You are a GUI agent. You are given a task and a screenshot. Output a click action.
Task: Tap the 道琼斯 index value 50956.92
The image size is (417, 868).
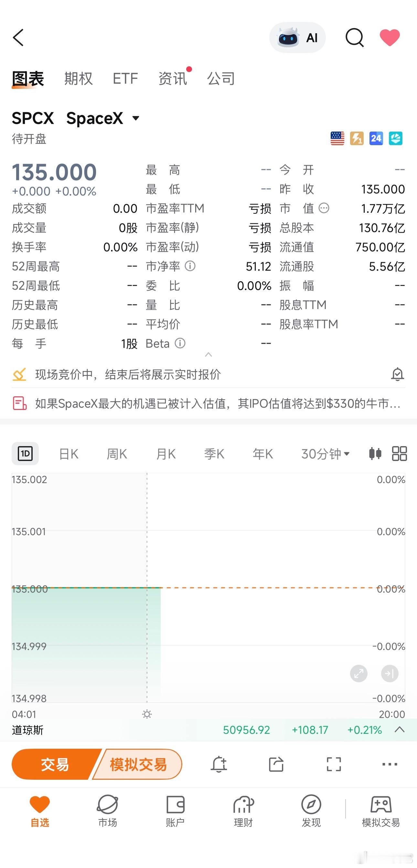[x=247, y=730]
